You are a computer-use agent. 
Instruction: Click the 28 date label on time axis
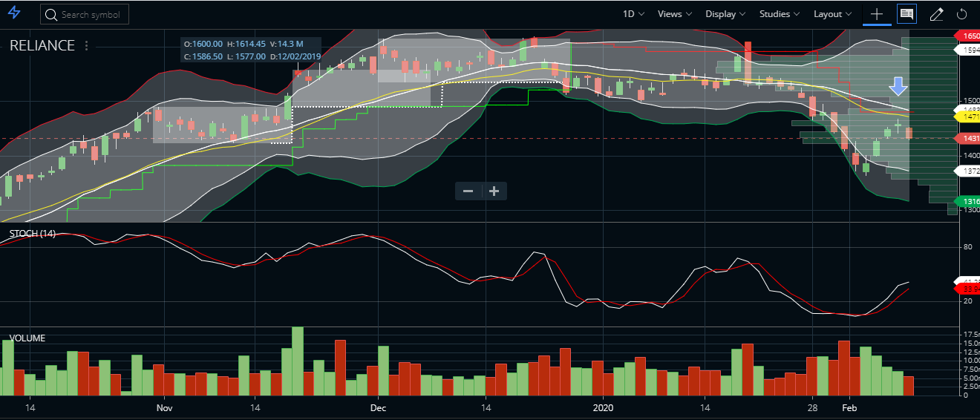click(812, 408)
